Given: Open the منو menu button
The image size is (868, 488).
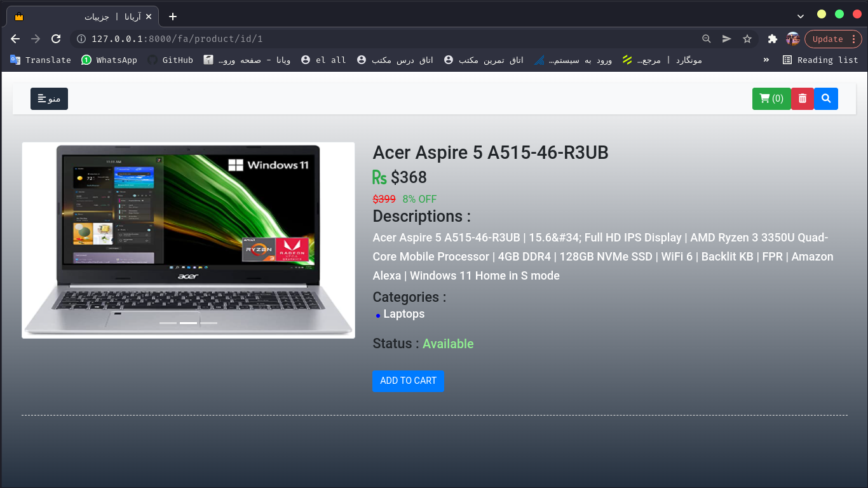Looking at the screenshot, I should click(x=49, y=98).
